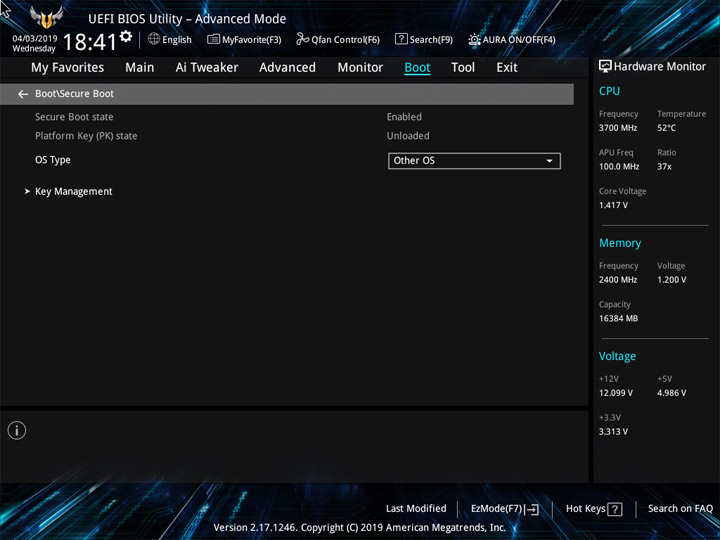Click the Voltage heading in Hardware Monitor
720x540 pixels.
click(x=617, y=356)
